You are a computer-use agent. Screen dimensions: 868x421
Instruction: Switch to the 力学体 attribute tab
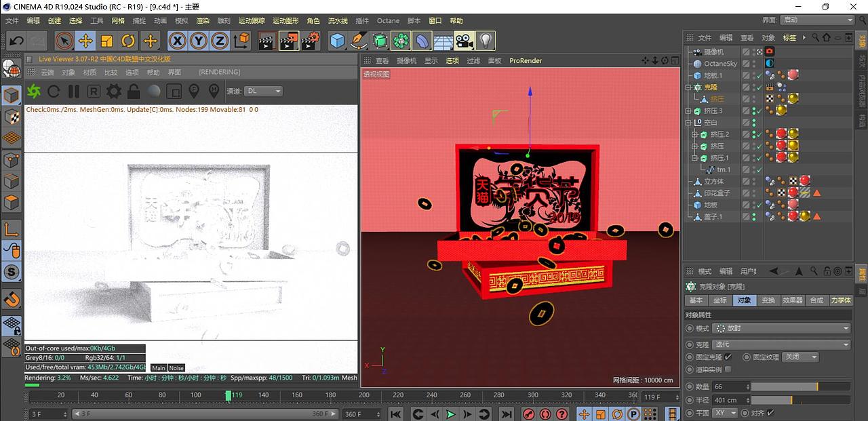[840, 300]
